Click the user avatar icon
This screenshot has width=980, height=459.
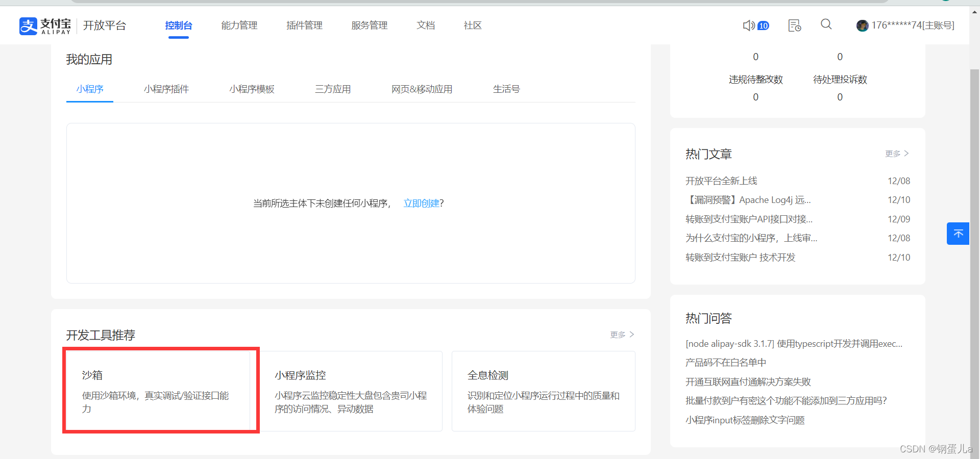tap(863, 25)
